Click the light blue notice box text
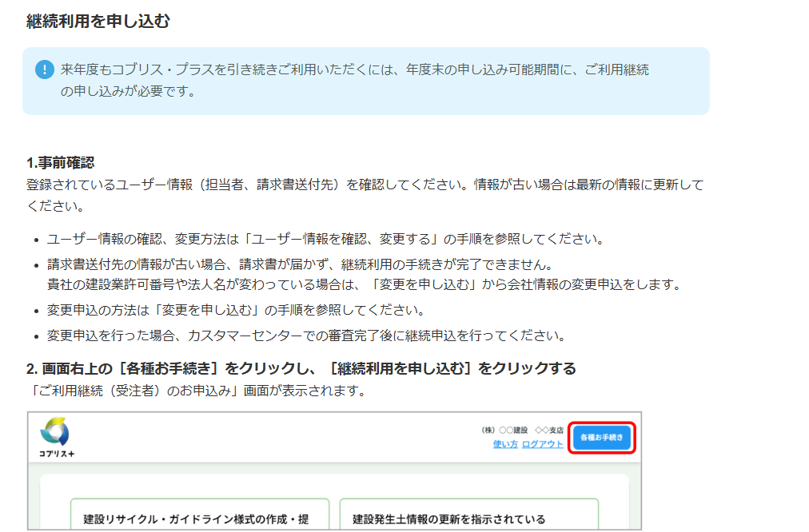The width and height of the screenshot is (809, 532). (355, 80)
